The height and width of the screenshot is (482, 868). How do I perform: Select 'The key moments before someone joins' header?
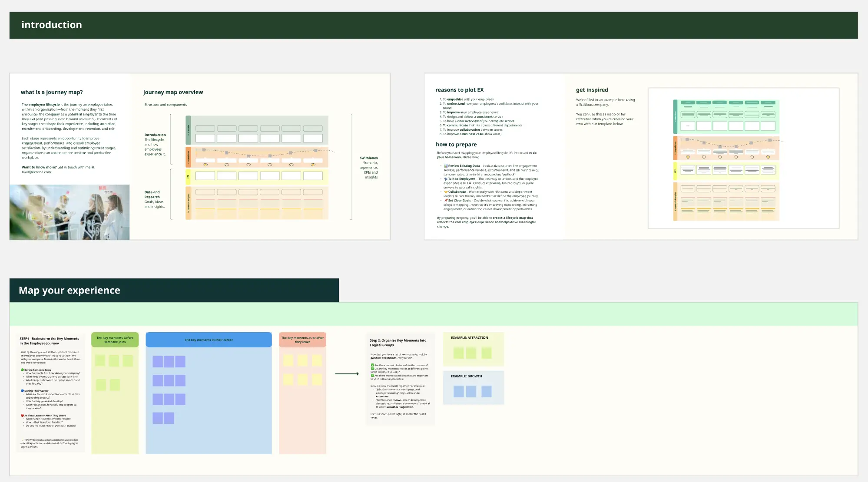(115, 340)
